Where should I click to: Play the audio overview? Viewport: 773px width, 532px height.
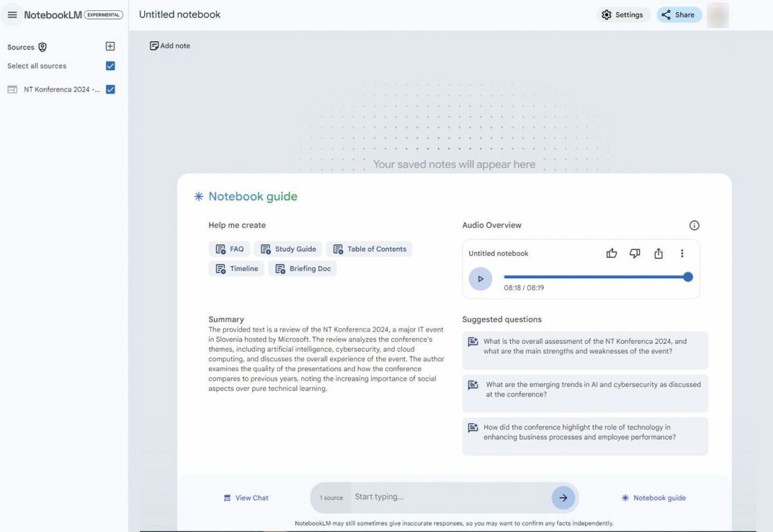481,279
